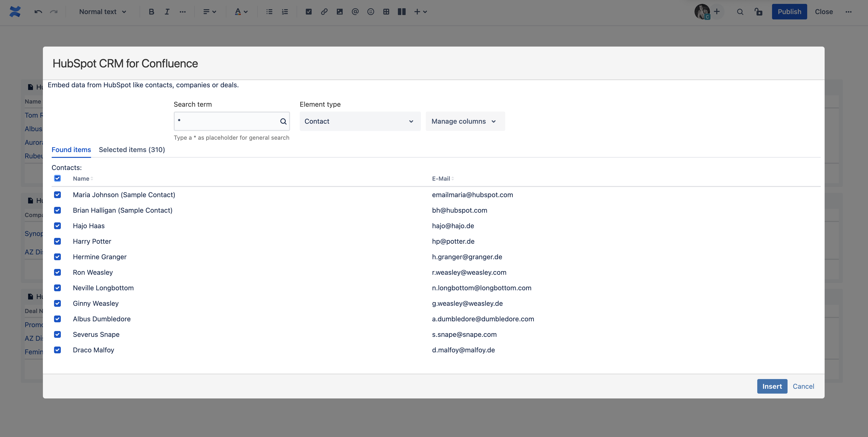The width and height of the screenshot is (868, 437).
Task: Click the Cancel link
Action: click(x=803, y=386)
